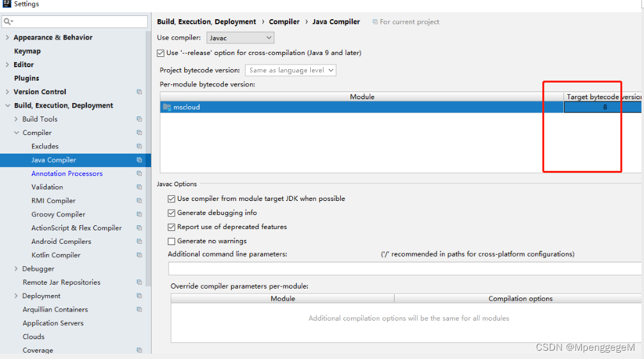Expand Appearance & Behavior tree node
644x359 pixels.
tap(7, 37)
